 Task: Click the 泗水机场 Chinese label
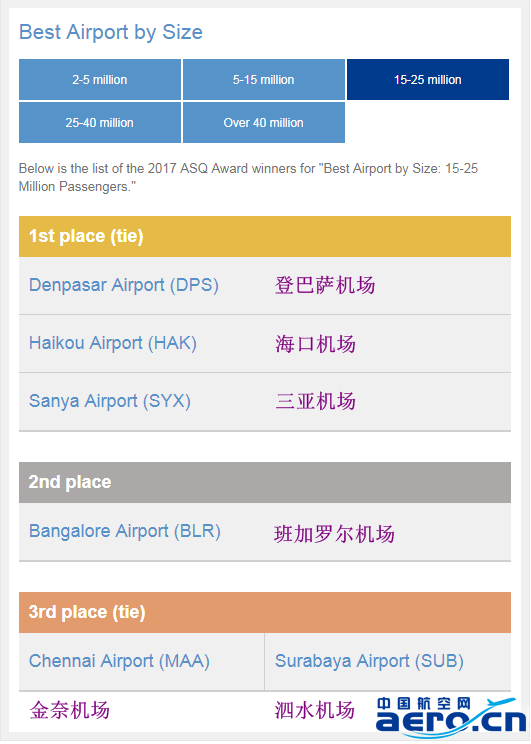[315, 710]
